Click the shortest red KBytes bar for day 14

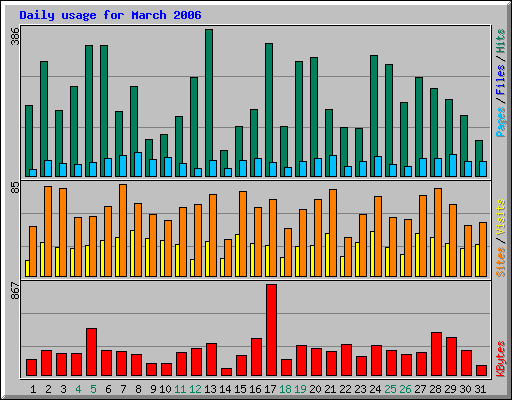click(x=226, y=372)
